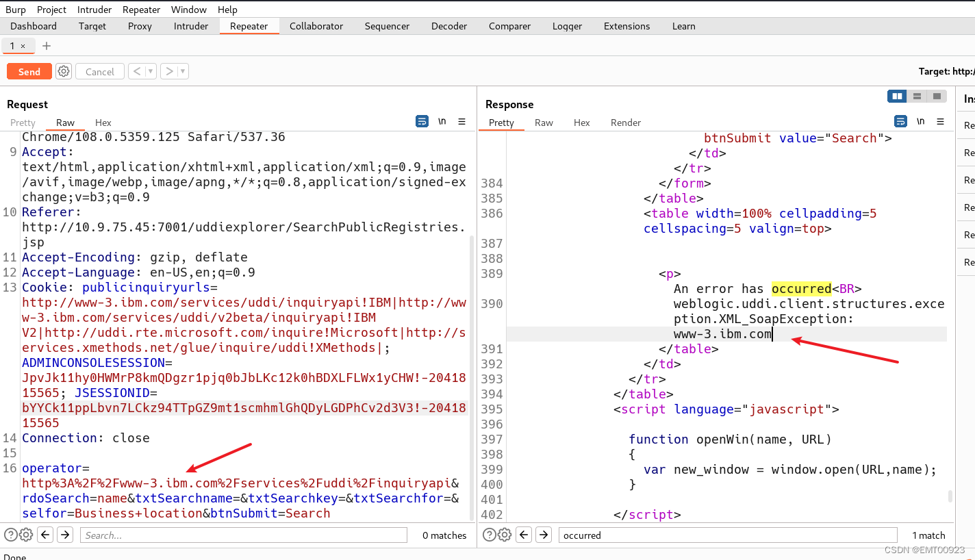This screenshot has width=975, height=560.
Task: Click '1 match' result count
Action: (x=928, y=535)
